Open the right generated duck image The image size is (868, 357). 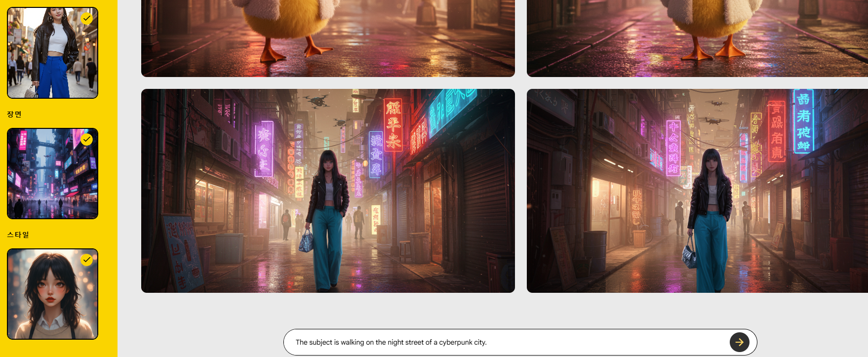(697, 39)
